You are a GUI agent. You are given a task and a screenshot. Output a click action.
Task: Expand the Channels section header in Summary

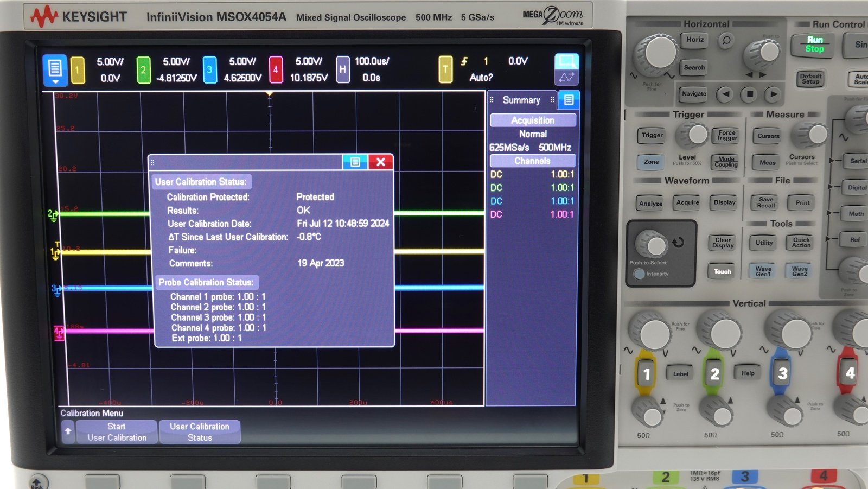coord(533,161)
